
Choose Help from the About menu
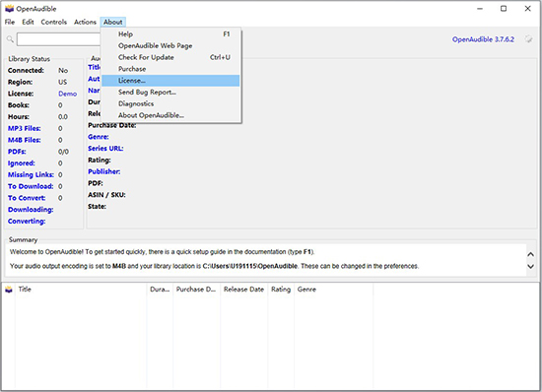tap(170, 33)
